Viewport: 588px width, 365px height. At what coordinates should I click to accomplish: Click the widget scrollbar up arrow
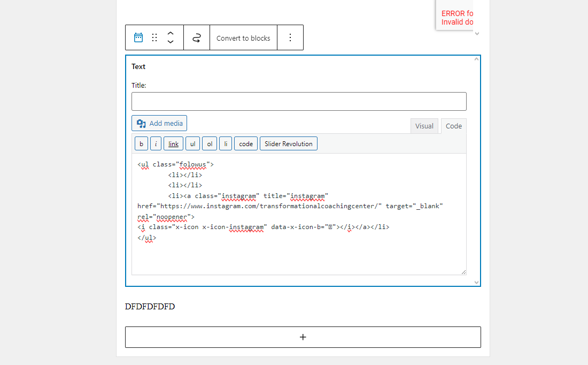click(476, 59)
